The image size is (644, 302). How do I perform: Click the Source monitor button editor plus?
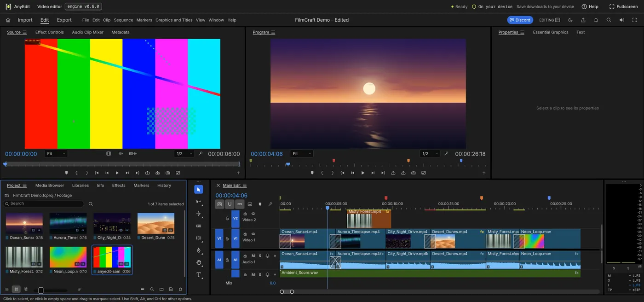(238, 173)
